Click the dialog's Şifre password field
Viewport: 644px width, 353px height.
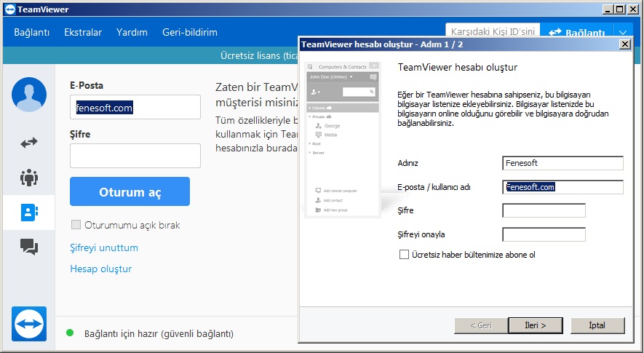click(x=544, y=210)
